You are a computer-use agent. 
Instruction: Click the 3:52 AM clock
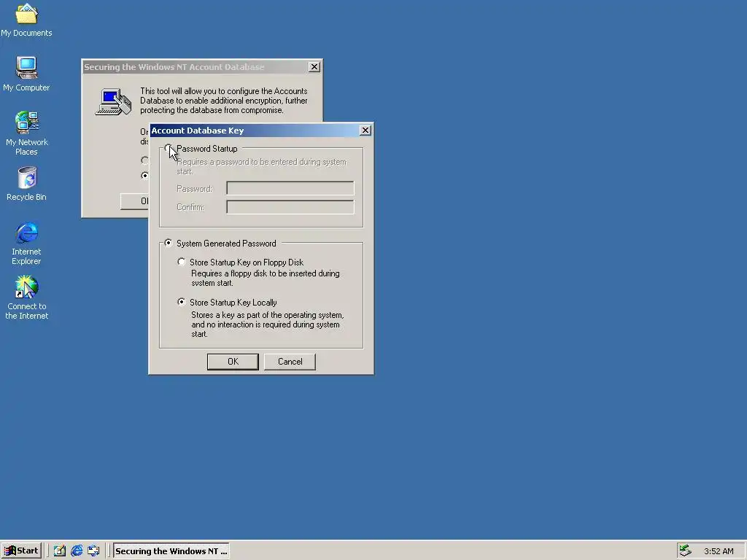pyautogui.click(x=719, y=551)
